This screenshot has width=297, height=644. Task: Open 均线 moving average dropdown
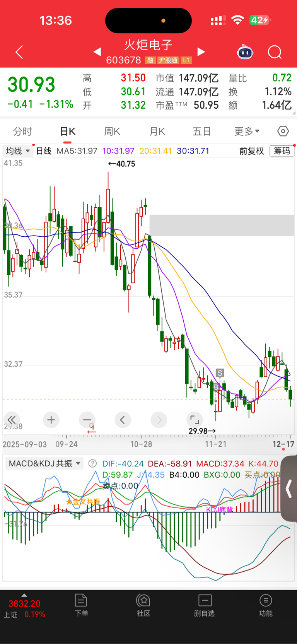(18, 151)
